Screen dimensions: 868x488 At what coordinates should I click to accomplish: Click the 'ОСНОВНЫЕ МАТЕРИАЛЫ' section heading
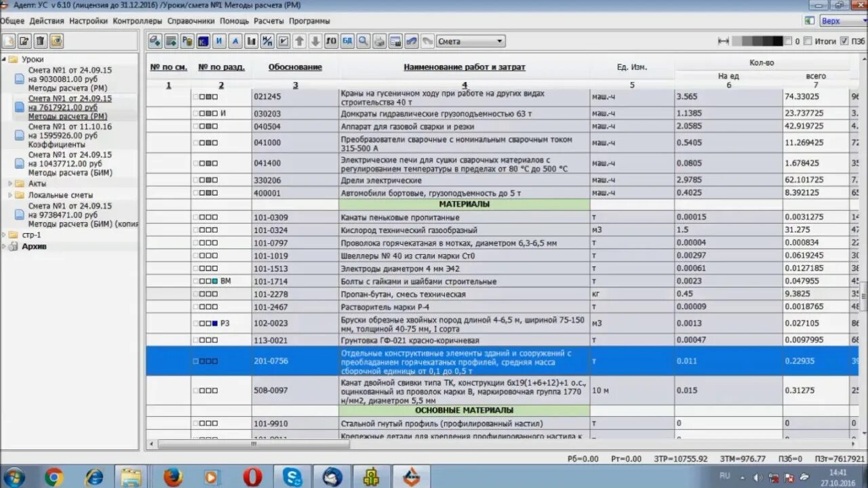(464, 410)
